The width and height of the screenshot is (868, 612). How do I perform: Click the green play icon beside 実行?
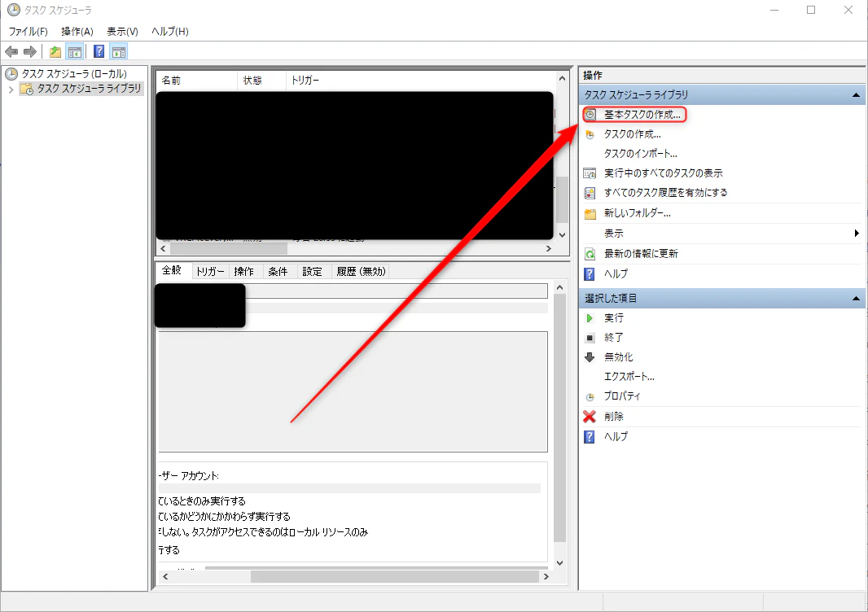click(x=590, y=318)
